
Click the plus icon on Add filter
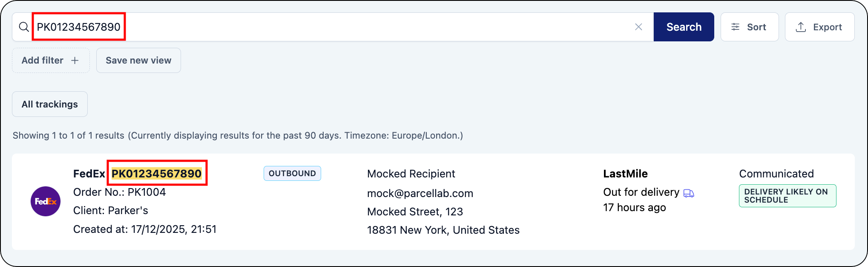[75, 61]
